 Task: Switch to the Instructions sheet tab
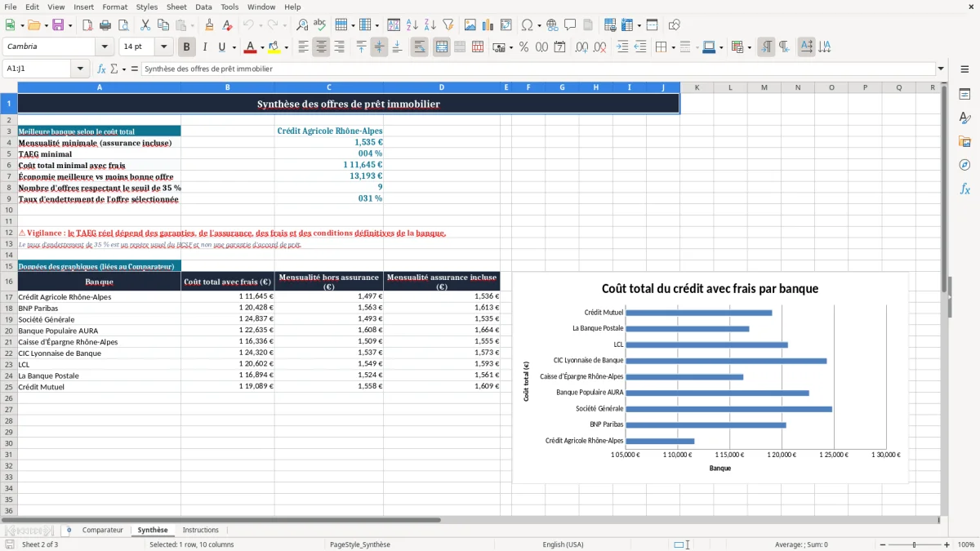pyautogui.click(x=200, y=531)
